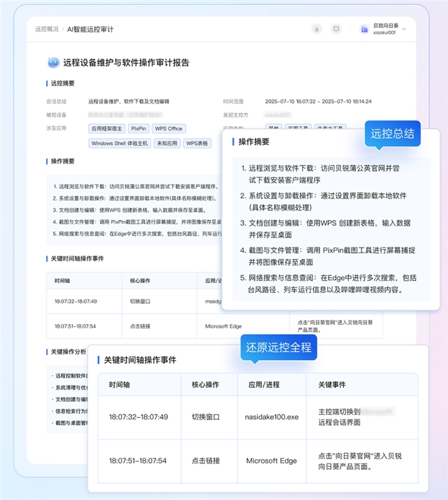
Task: Click the WPS表格 tag
Action: [x=196, y=143]
